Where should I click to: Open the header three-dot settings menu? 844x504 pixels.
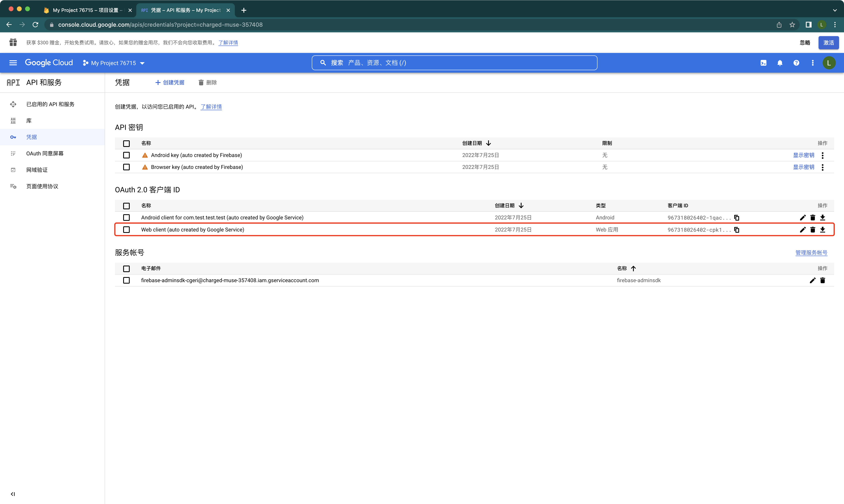tap(812, 63)
